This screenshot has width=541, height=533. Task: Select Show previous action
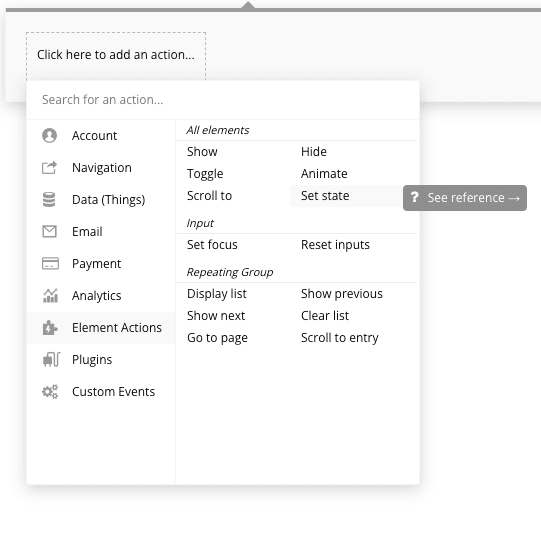pyautogui.click(x=342, y=294)
